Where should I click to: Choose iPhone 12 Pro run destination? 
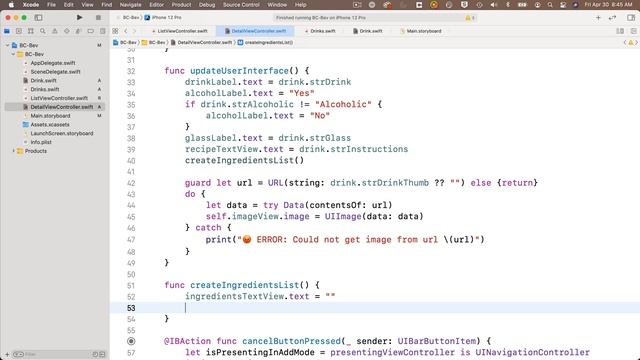click(x=164, y=18)
